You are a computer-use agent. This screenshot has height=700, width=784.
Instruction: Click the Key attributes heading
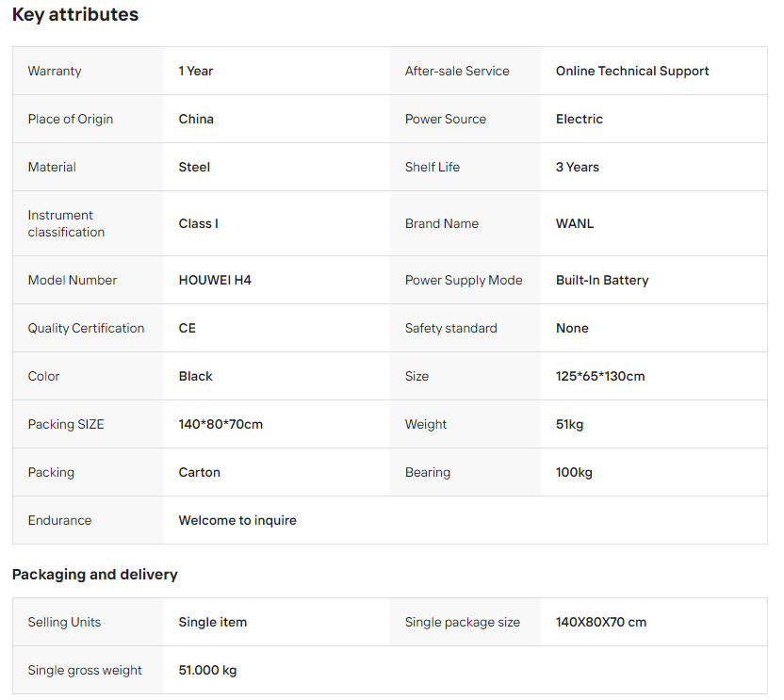pyautogui.click(x=75, y=15)
